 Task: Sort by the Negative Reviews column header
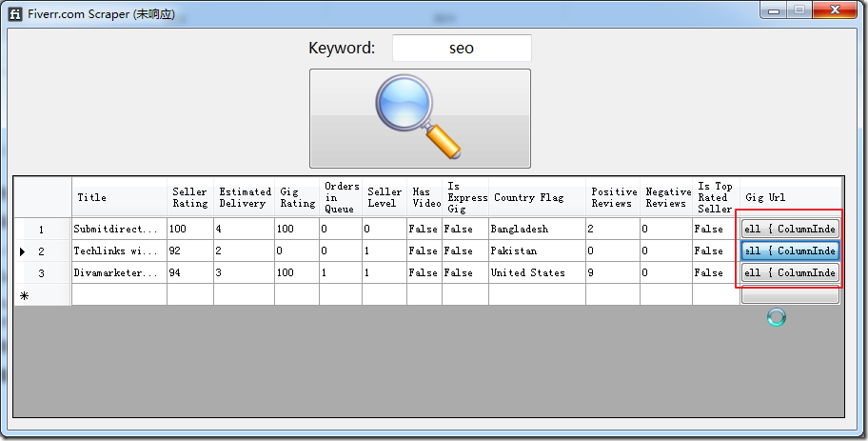point(666,197)
